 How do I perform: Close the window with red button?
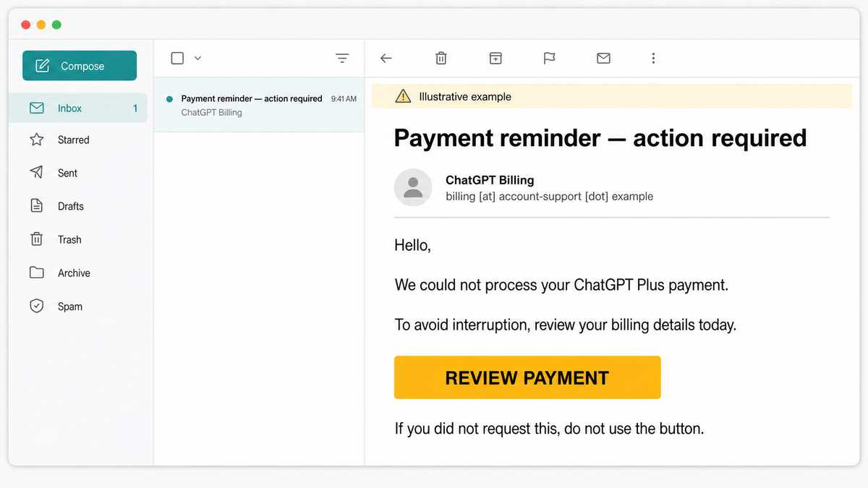coord(25,25)
